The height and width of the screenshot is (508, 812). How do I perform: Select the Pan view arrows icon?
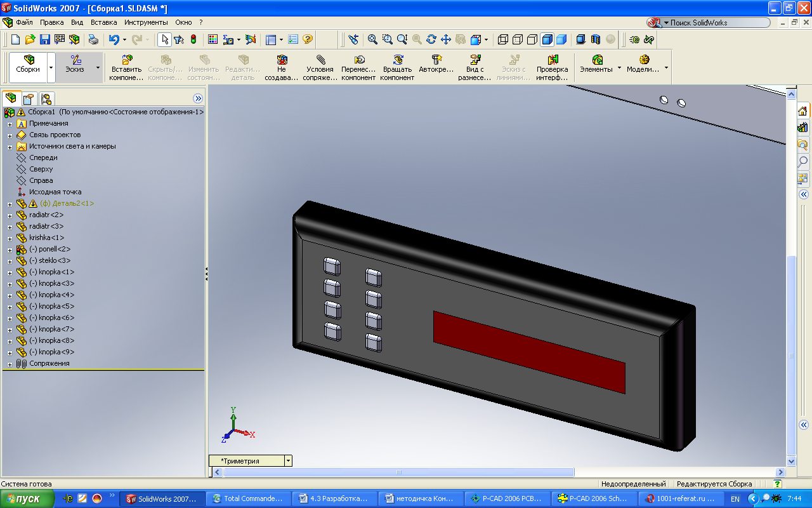pyautogui.click(x=445, y=39)
